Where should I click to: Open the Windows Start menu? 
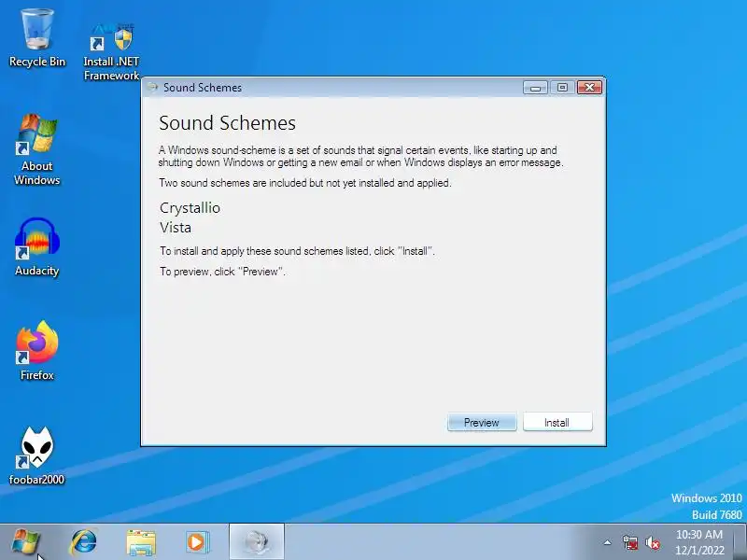click(x=25, y=542)
